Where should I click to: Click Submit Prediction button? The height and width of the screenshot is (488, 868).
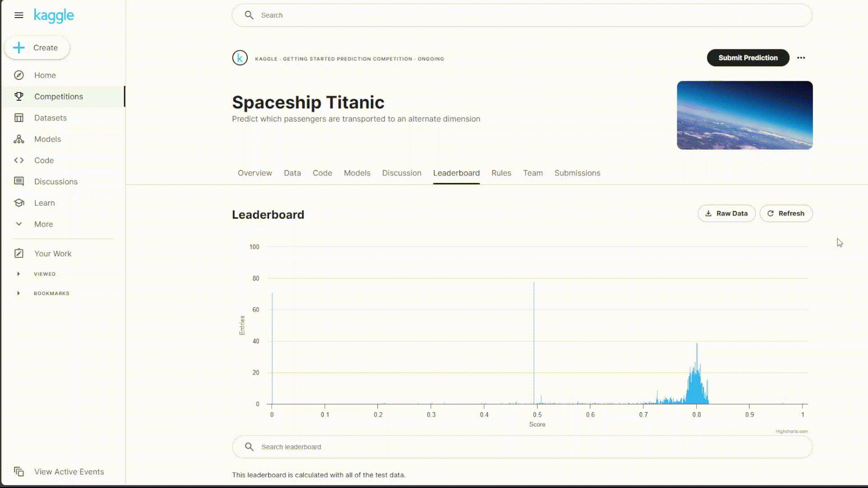(x=748, y=58)
